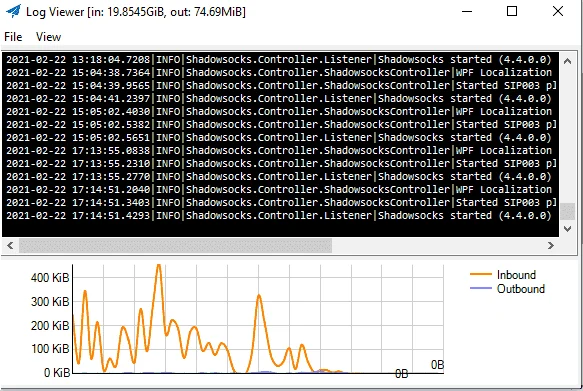The image size is (583, 391).
Task: Click the Inbound legend label
Action: (516, 275)
